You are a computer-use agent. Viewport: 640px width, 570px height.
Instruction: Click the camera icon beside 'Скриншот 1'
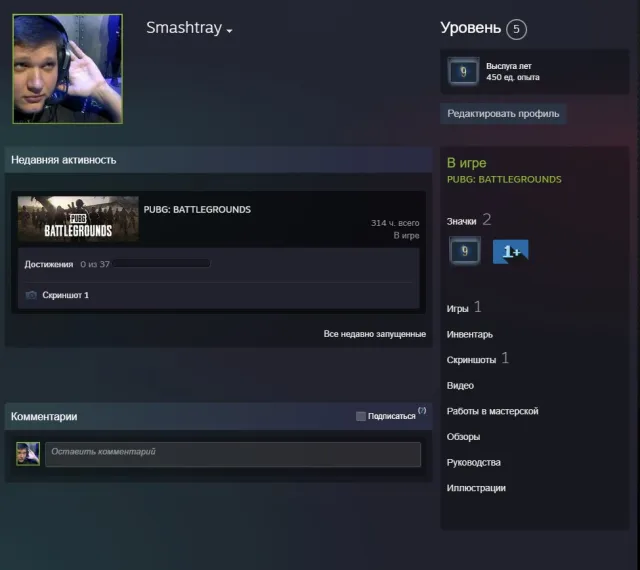(x=31, y=295)
